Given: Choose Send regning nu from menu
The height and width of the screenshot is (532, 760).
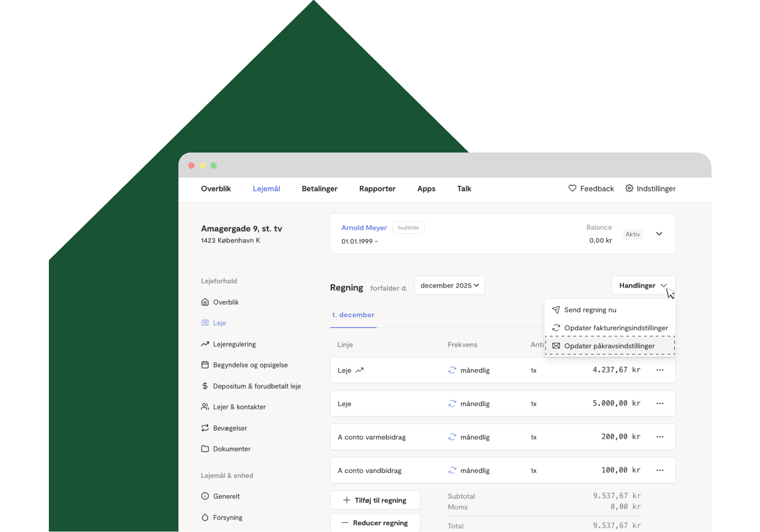Looking at the screenshot, I should click(x=610, y=310).
